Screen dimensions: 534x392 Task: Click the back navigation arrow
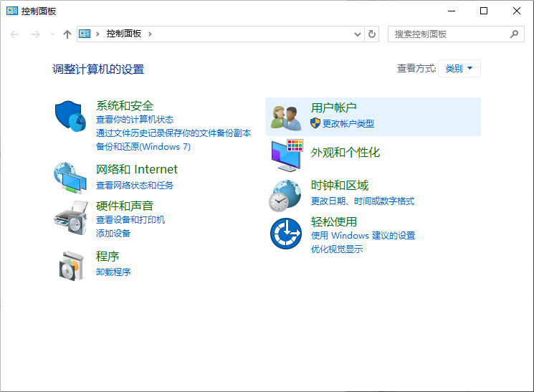coord(14,34)
